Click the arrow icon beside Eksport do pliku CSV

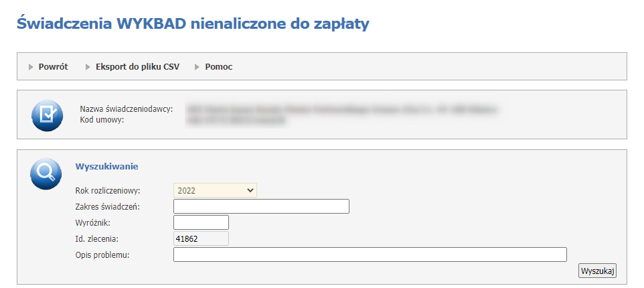pos(88,67)
